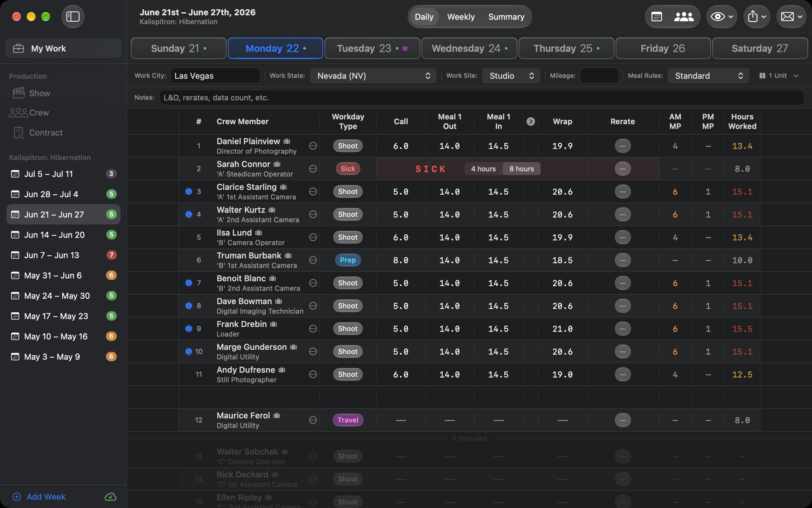
Task: Select the Friday 26 day tab
Action: click(x=663, y=48)
